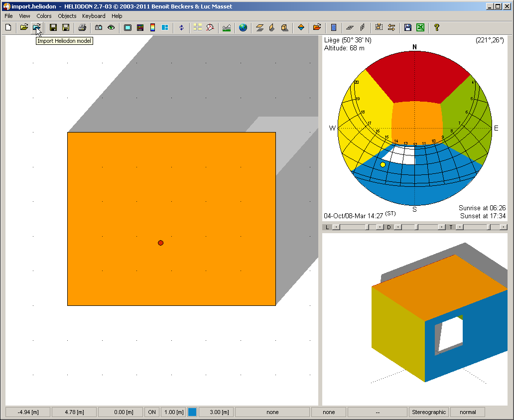Click the D slider right arrow

(x=442, y=227)
